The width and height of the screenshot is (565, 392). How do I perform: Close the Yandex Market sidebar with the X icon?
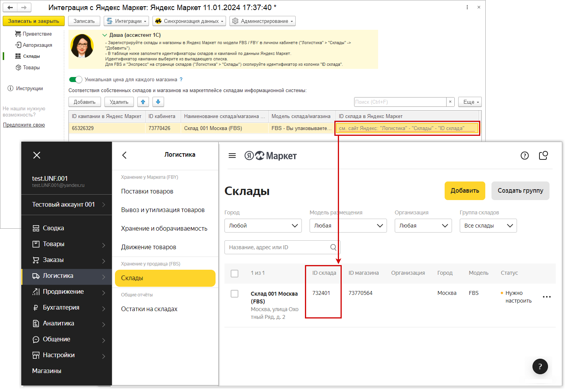[x=37, y=155]
